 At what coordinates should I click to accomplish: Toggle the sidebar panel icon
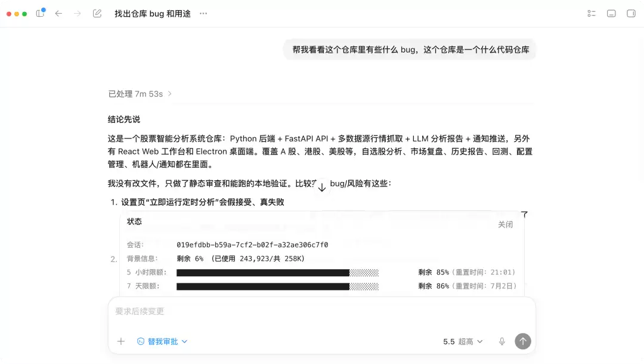pyautogui.click(x=41, y=13)
